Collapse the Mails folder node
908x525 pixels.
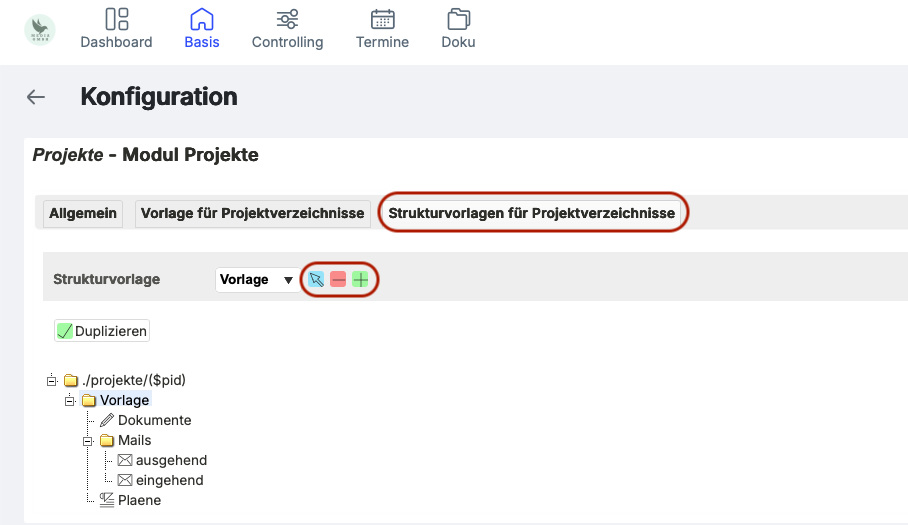(88, 440)
